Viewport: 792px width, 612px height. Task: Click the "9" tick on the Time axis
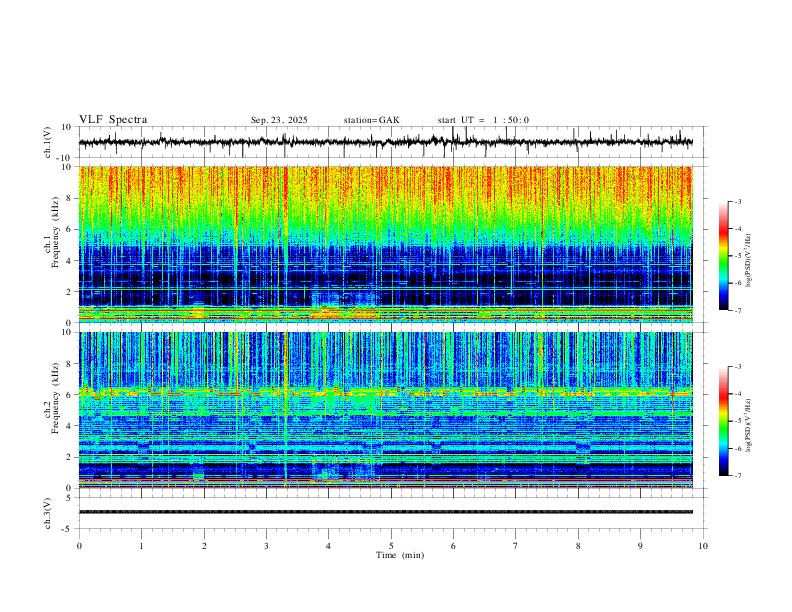[x=640, y=546]
